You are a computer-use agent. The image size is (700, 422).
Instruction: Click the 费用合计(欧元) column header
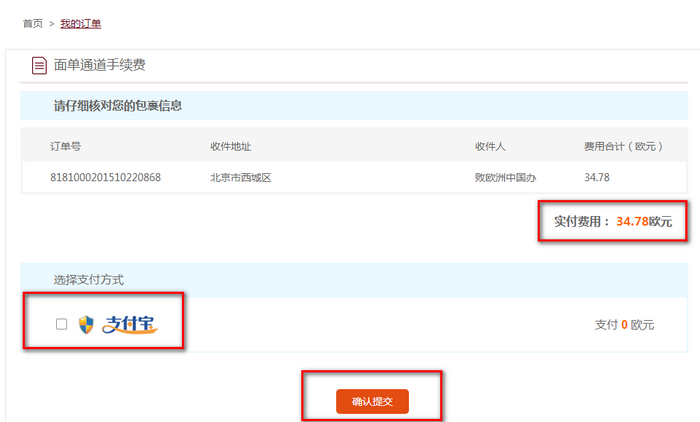point(623,147)
